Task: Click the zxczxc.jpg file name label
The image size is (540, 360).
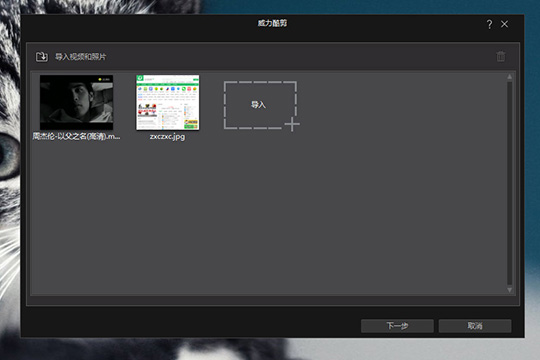Action: pyautogui.click(x=167, y=137)
